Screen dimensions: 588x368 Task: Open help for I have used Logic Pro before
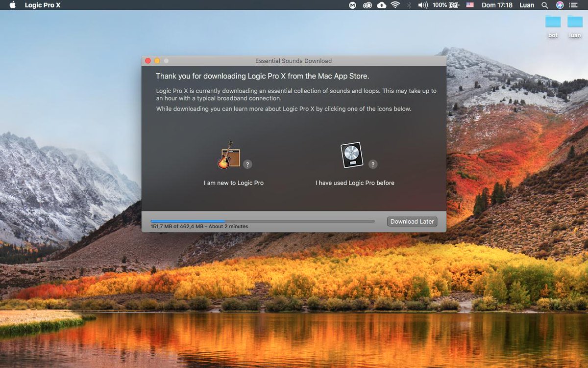(x=373, y=164)
